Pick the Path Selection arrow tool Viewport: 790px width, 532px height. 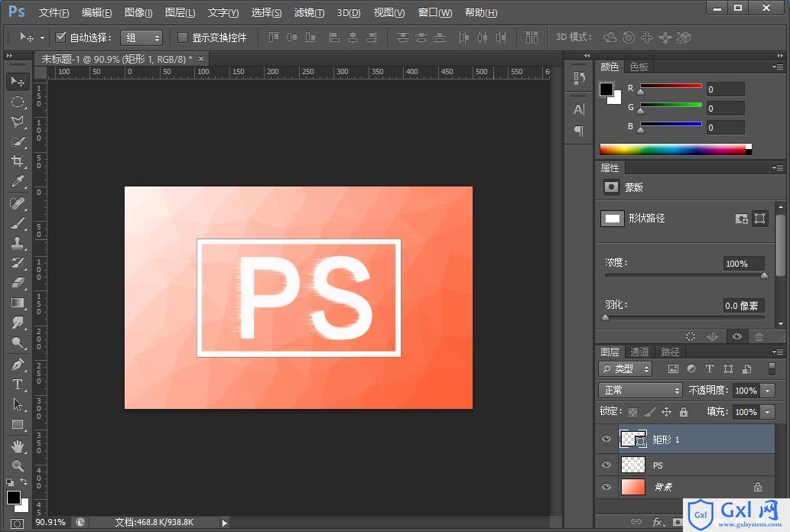[x=18, y=404]
